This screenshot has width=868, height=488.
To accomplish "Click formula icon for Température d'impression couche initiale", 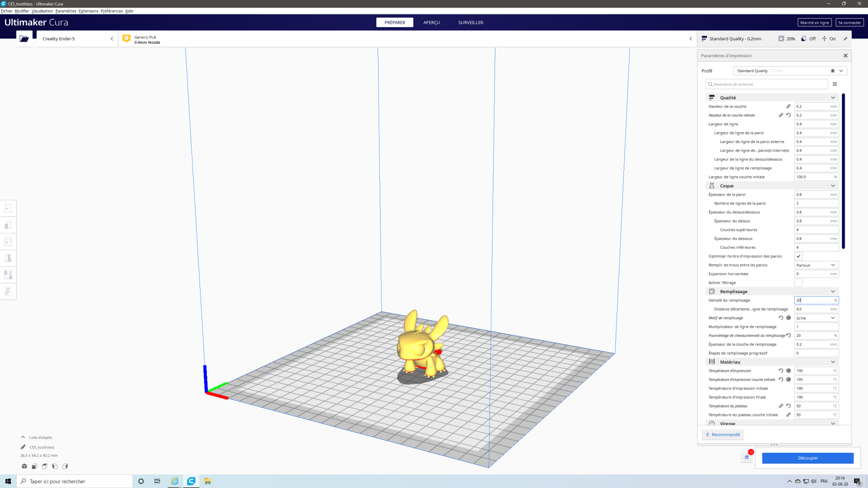I will tap(788, 380).
